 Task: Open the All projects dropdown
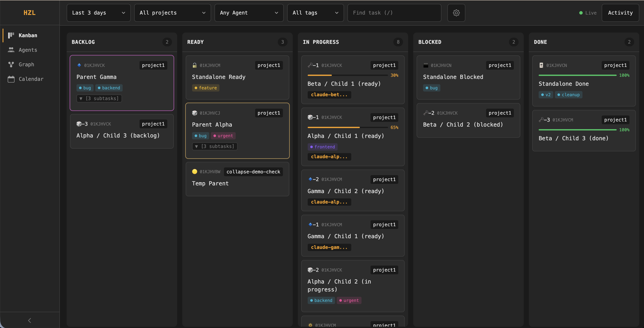tap(172, 13)
